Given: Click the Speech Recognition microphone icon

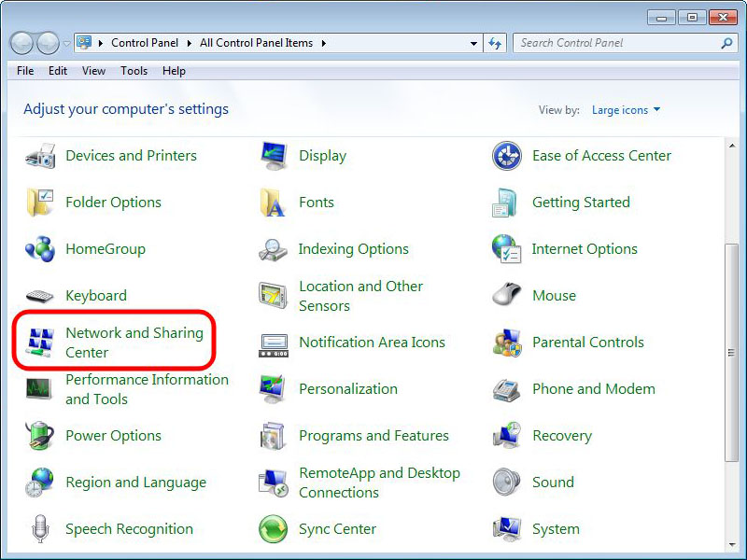Looking at the screenshot, I should click(40, 529).
